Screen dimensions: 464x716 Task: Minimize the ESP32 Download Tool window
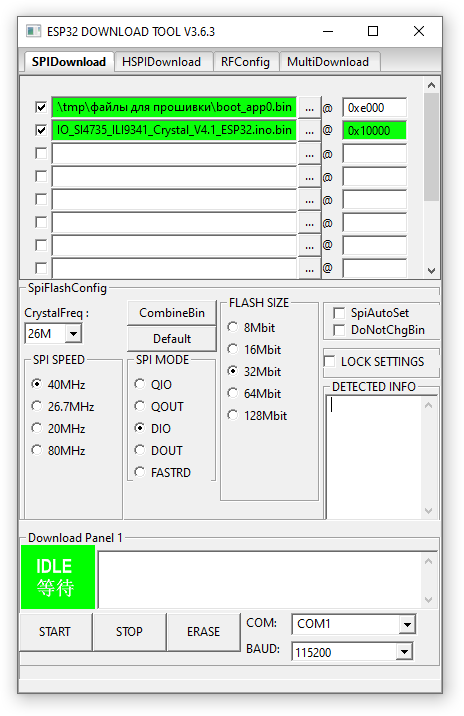pos(328,31)
